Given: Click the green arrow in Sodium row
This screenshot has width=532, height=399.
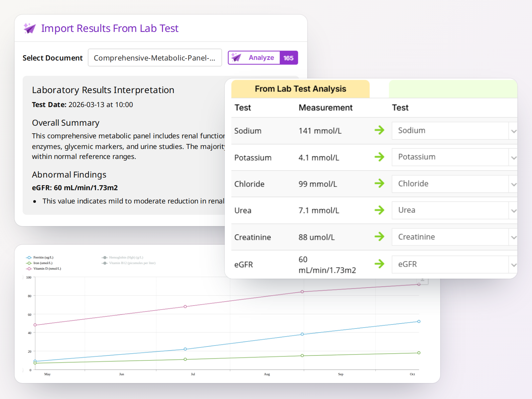Looking at the screenshot, I should (x=379, y=130).
